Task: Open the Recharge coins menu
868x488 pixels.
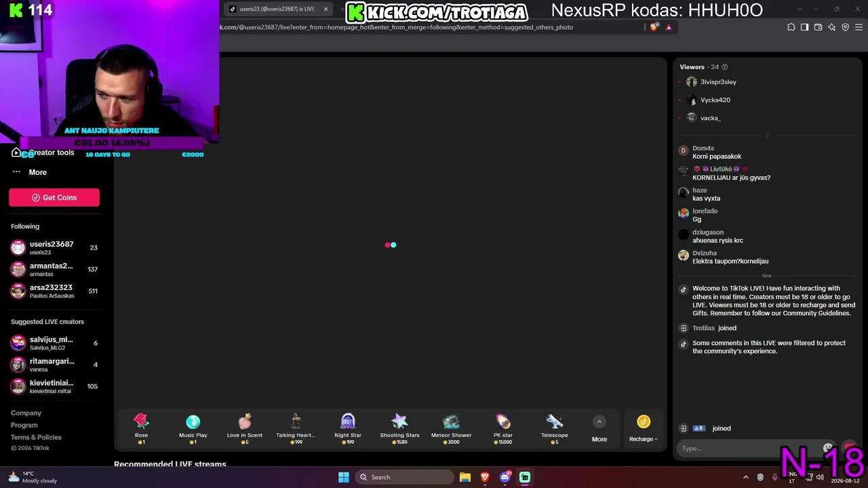Action: 644,429
